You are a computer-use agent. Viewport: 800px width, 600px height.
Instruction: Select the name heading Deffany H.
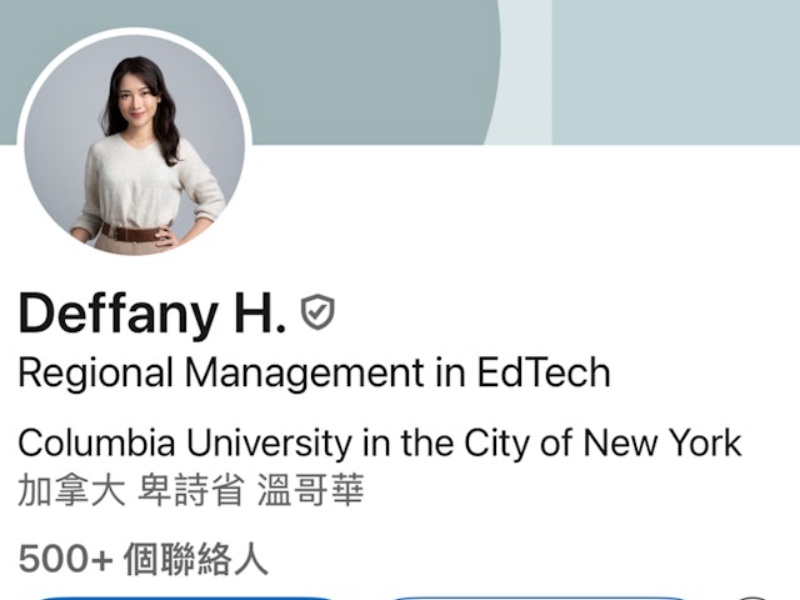point(152,313)
